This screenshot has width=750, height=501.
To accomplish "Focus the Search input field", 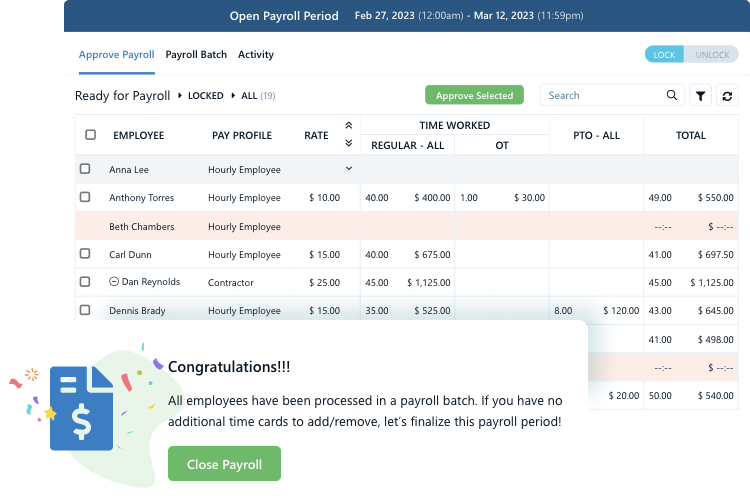I will [x=603, y=96].
